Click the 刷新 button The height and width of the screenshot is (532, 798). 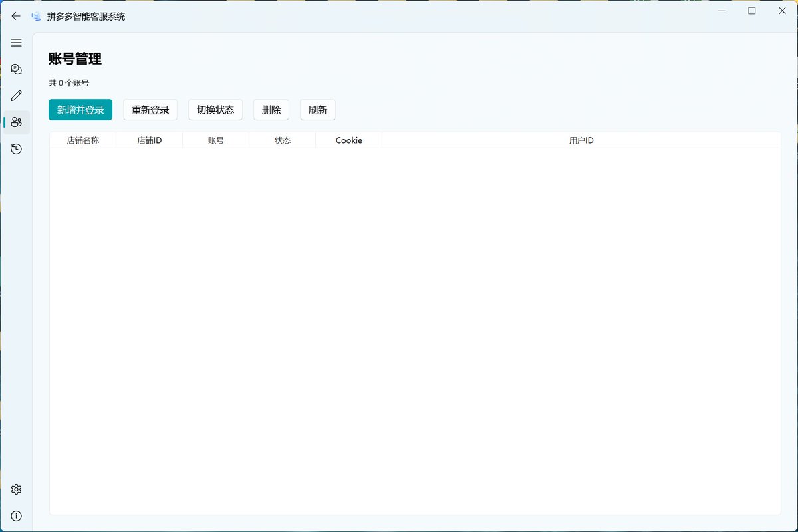tap(318, 110)
